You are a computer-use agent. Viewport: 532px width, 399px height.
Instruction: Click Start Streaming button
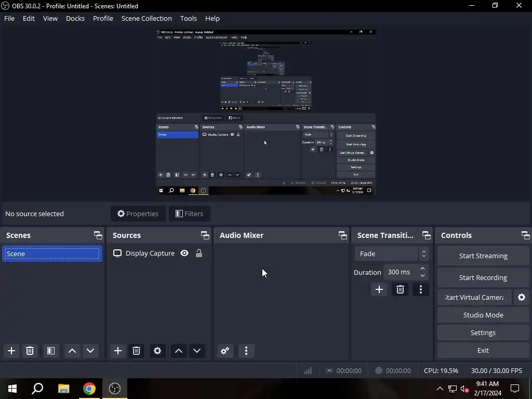tap(483, 256)
